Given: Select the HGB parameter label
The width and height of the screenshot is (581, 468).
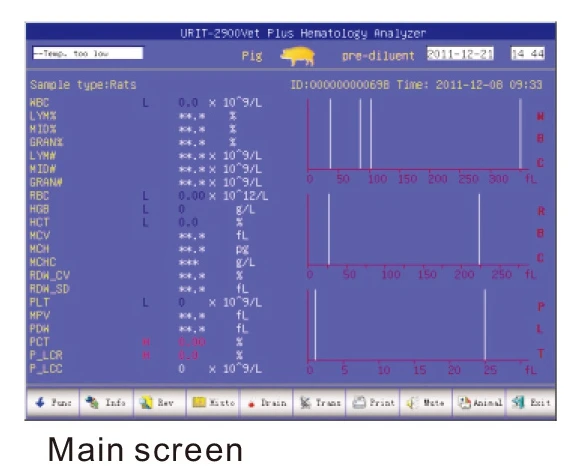Looking at the screenshot, I should tap(39, 209).
